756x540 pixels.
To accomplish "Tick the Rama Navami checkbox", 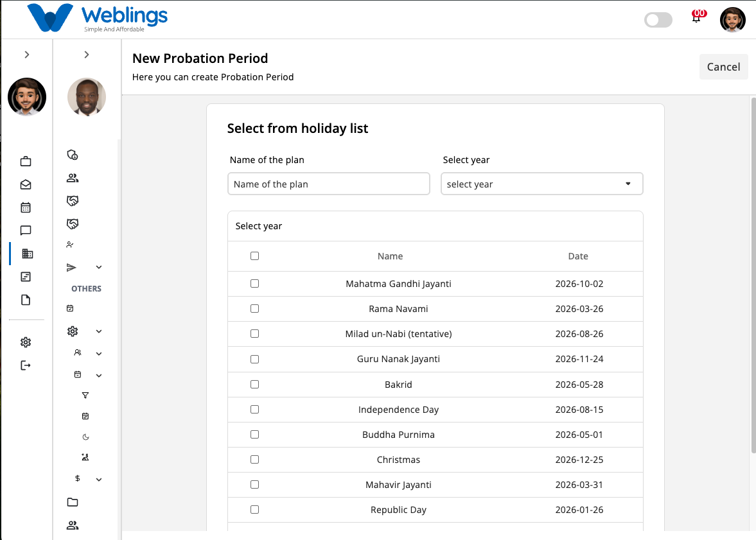I will click(254, 309).
